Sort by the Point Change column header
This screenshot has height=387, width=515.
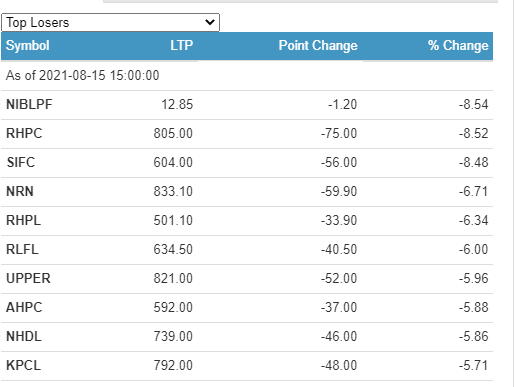tap(318, 46)
